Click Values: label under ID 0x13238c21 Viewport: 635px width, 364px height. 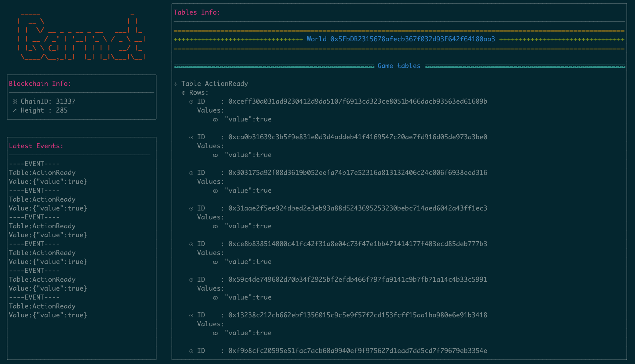pos(211,324)
